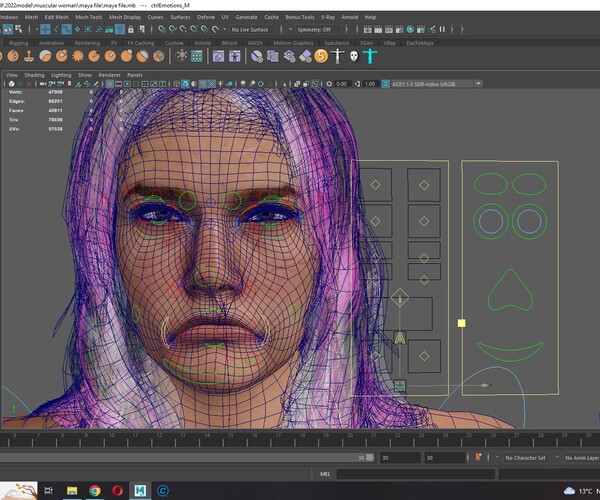Click the pause viewport icon in status line
This screenshot has width=600, height=500.
coord(442,29)
